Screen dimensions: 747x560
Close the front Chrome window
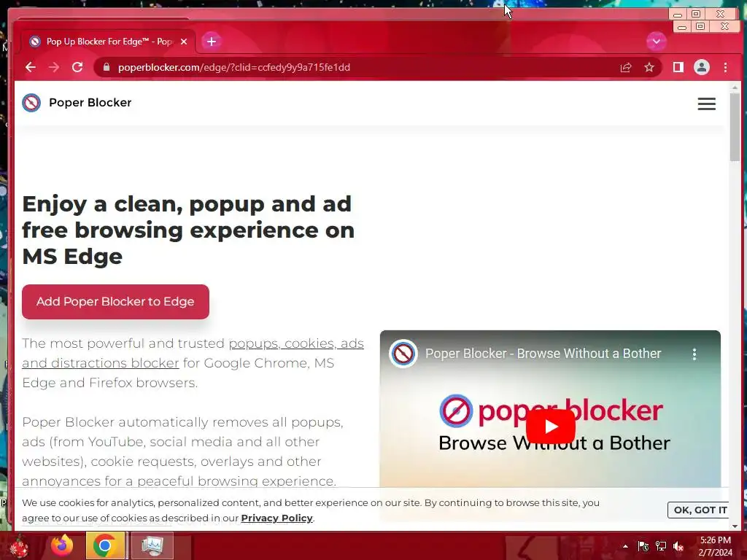coord(724,27)
